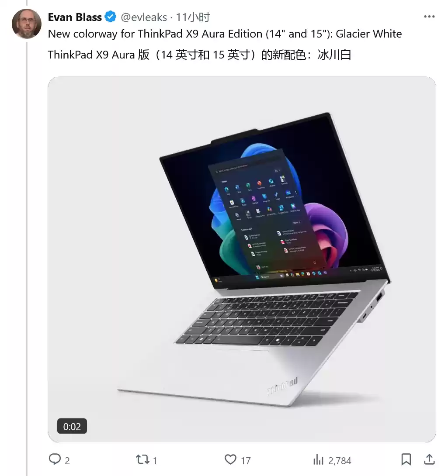Open File Explorer from the taskbar

[x=297, y=274]
